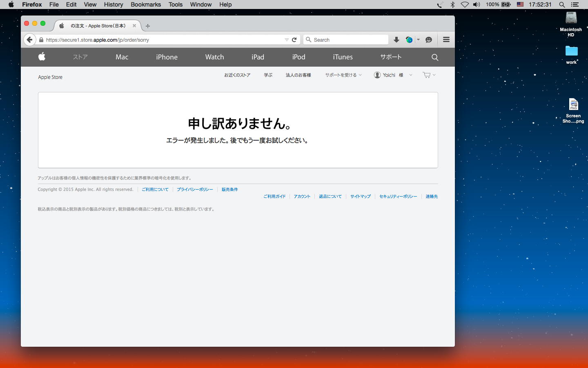Expand the Yoichi account dropdown chevron
This screenshot has width=588, height=368.
[x=411, y=75]
